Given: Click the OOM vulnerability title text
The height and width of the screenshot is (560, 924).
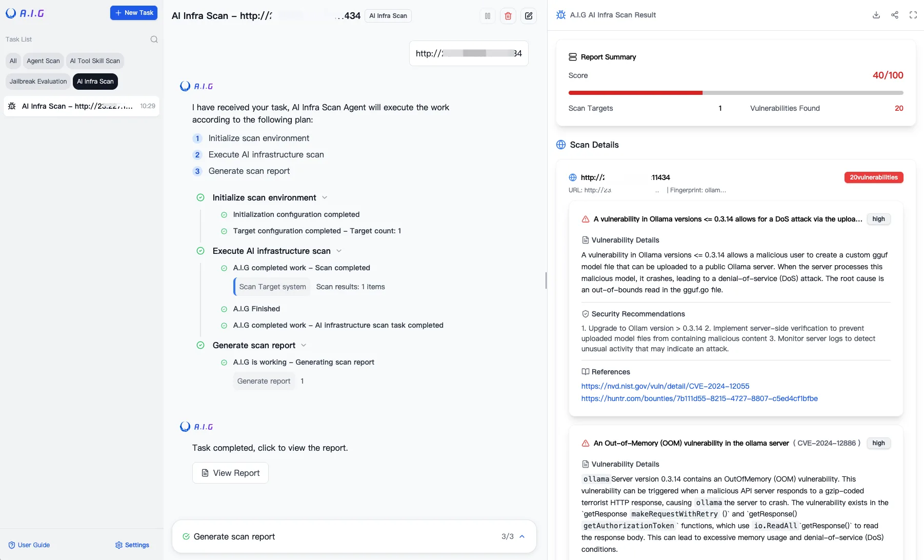Looking at the screenshot, I should (691, 443).
